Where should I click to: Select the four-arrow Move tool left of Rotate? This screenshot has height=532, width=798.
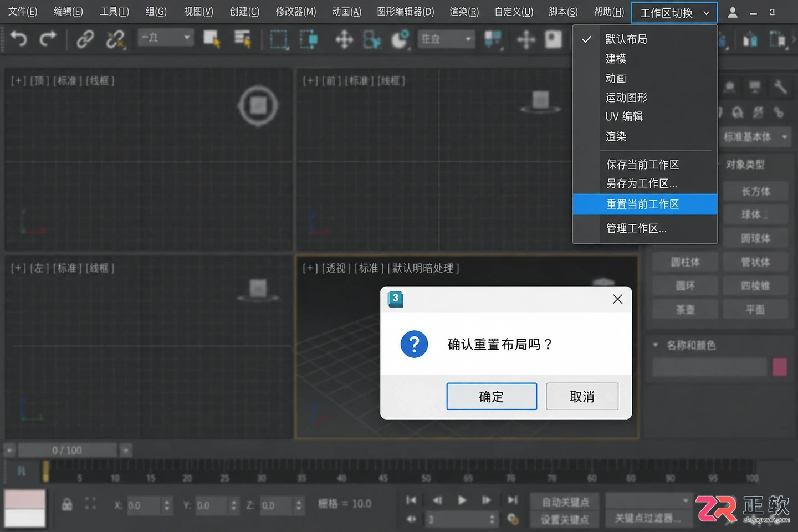pos(344,39)
